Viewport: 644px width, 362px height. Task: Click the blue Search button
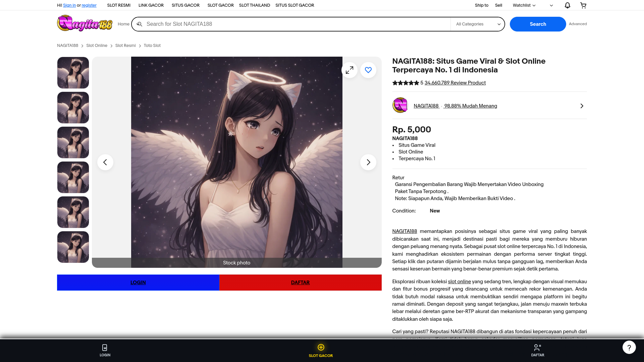point(538,24)
